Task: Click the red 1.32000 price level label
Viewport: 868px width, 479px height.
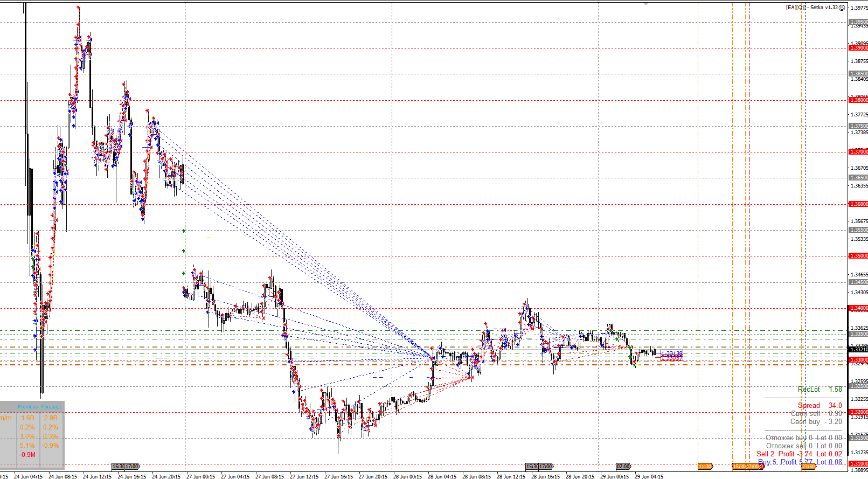Action: click(x=859, y=412)
